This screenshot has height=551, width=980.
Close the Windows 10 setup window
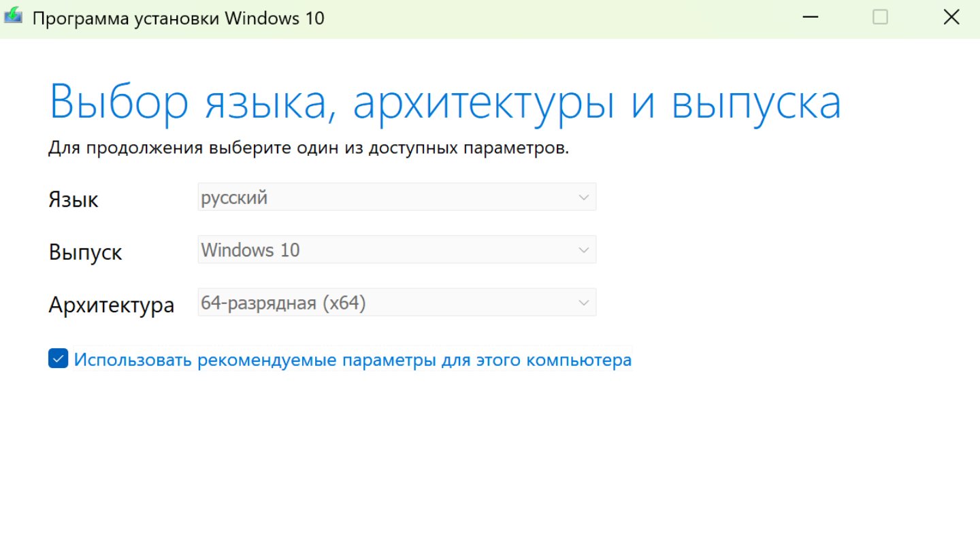[951, 18]
